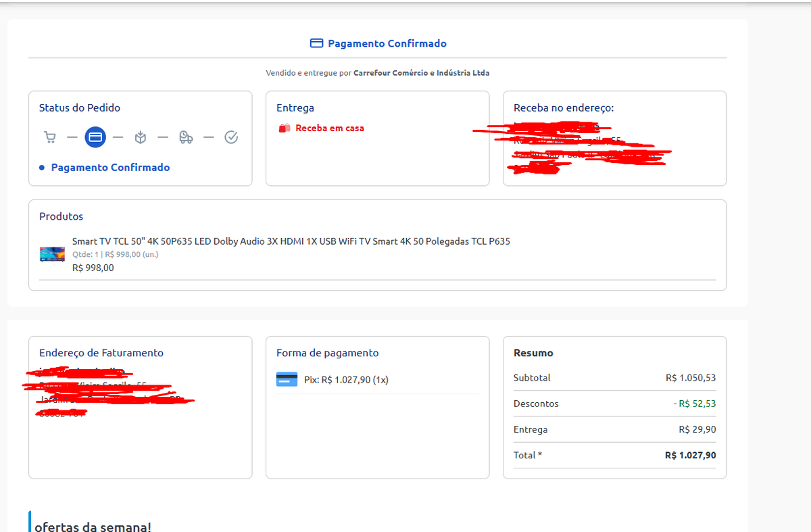This screenshot has height=532, width=811.
Task: Click the Entrega card heading
Action: click(295, 107)
